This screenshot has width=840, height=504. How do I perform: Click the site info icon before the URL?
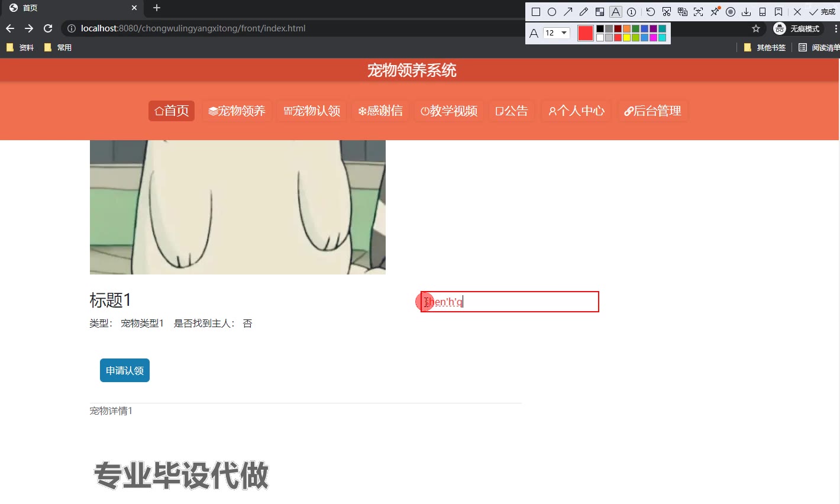(x=72, y=28)
